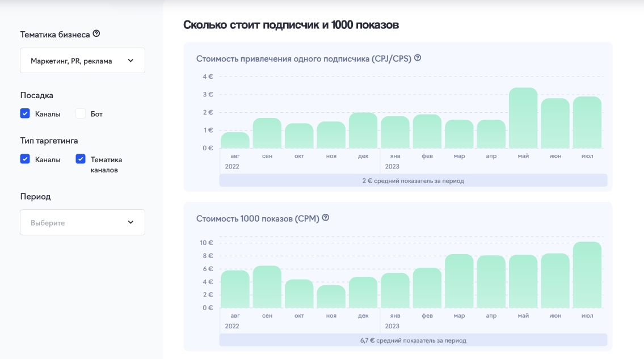The height and width of the screenshot is (359, 644).
Task: Disable the Тематика каналов targeting checkbox
Action: (80, 159)
